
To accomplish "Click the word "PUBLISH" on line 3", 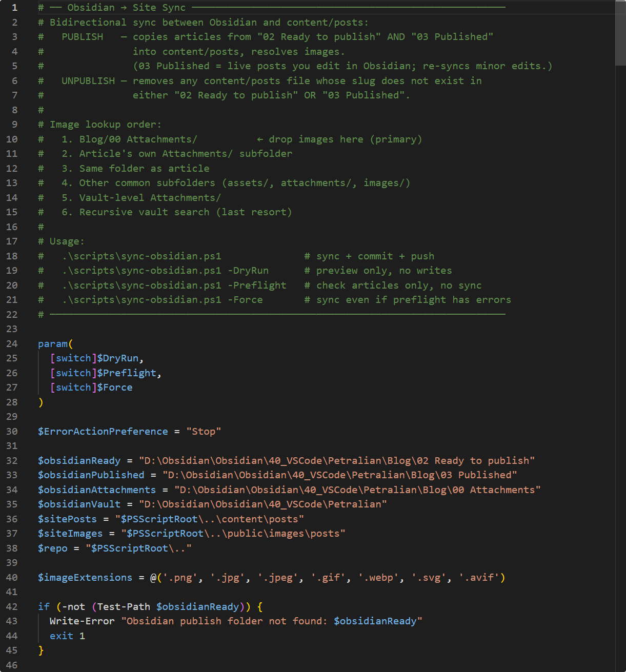I will pos(82,37).
